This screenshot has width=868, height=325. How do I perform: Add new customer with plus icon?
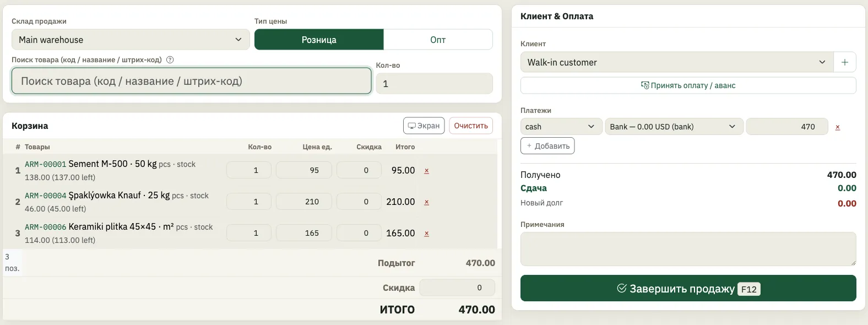click(x=845, y=62)
